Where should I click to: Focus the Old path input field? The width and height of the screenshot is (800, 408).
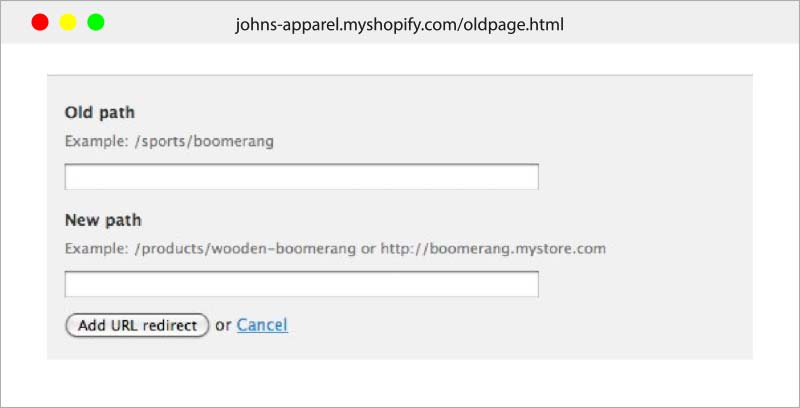tap(302, 177)
